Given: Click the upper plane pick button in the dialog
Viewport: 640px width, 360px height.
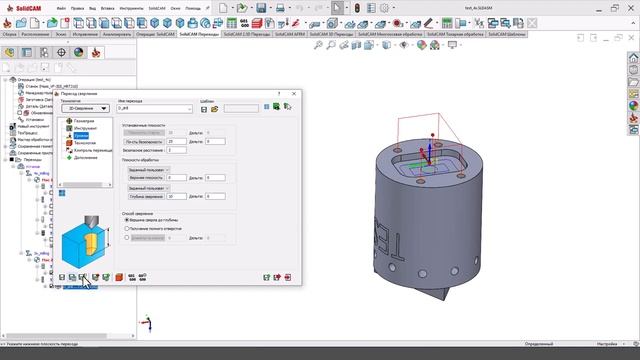Looking at the screenshot, I should [x=146, y=178].
